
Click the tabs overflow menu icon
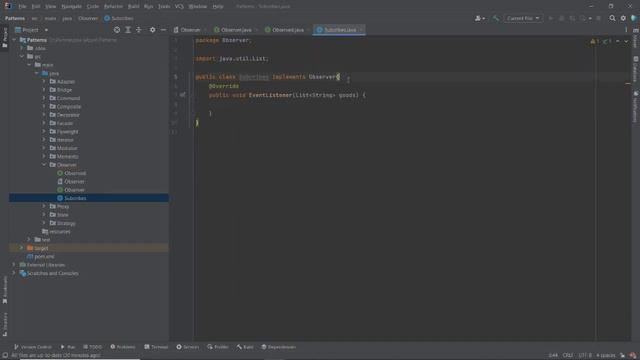coord(626,30)
